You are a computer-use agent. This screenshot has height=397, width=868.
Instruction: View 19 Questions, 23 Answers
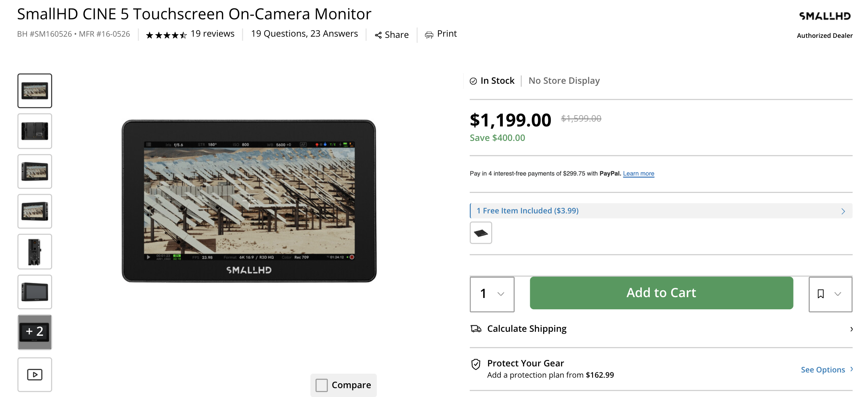pyautogui.click(x=304, y=34)
